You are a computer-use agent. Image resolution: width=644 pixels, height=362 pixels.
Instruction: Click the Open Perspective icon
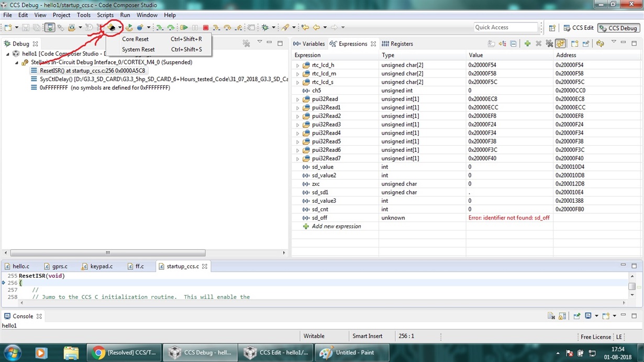click(552, 28)
